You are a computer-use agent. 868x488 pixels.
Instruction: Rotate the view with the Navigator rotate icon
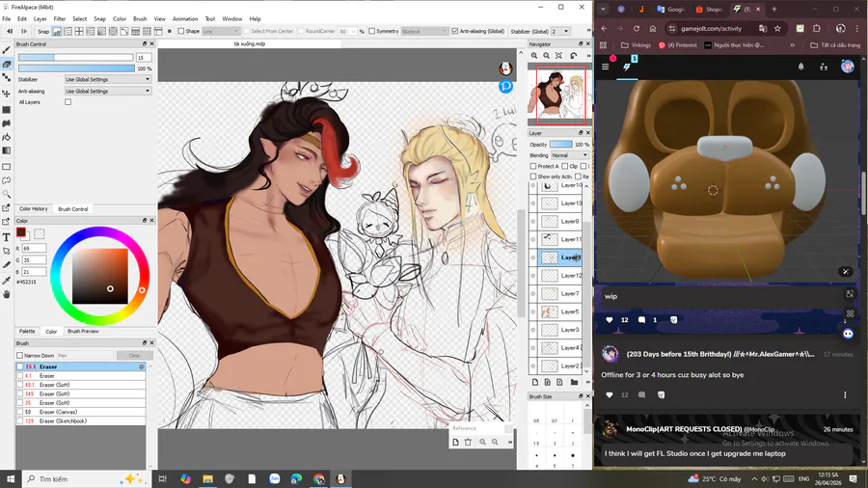click(574, 55)
